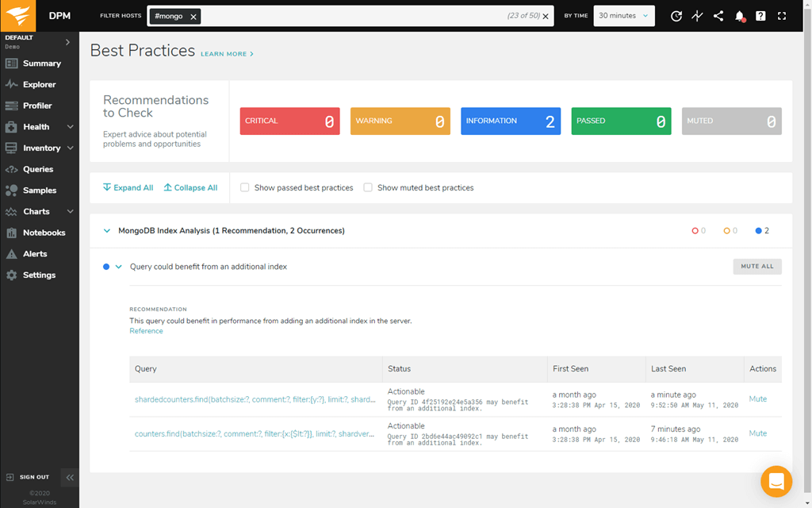
Task: Open notifications from the bell icon
Action: point(739,15)
